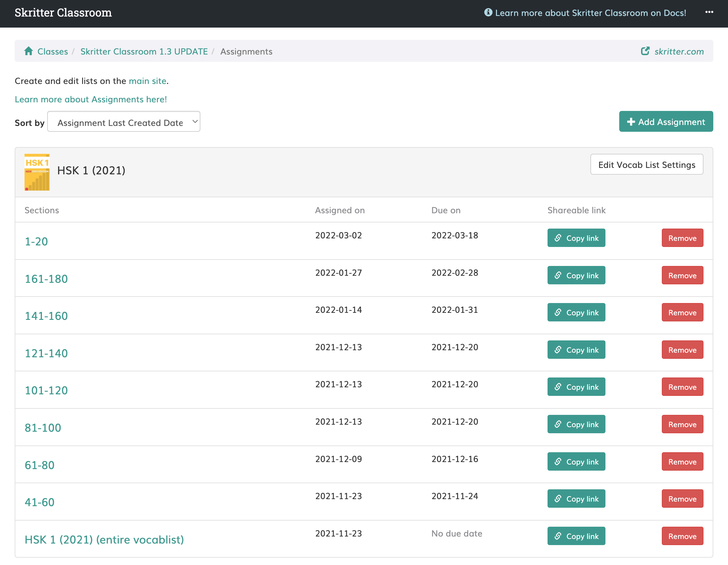
Task: Open section 141-160
Action: [46, 316]
